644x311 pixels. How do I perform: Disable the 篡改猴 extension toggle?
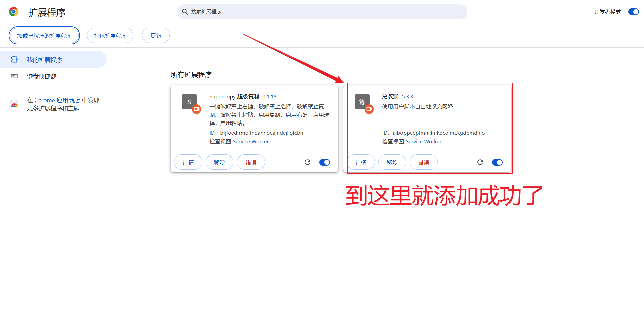click(497, 162)
